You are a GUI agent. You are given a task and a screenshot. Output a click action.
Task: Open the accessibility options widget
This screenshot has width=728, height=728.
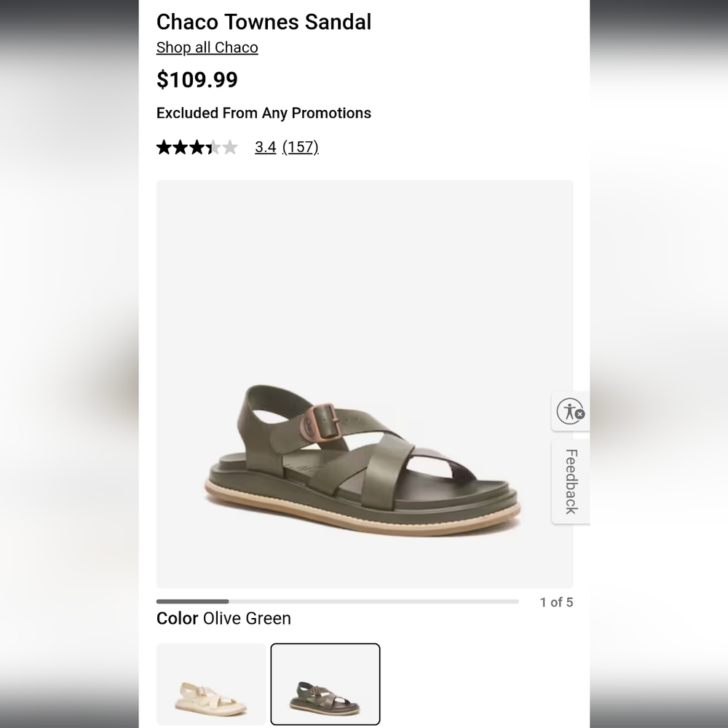570,411
